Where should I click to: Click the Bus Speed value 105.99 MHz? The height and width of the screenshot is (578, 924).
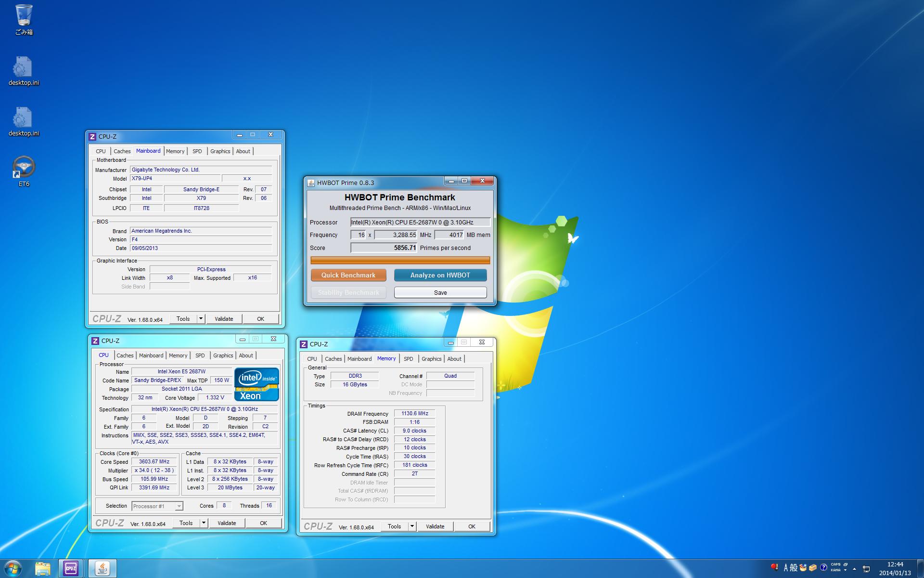click(154, 479)
